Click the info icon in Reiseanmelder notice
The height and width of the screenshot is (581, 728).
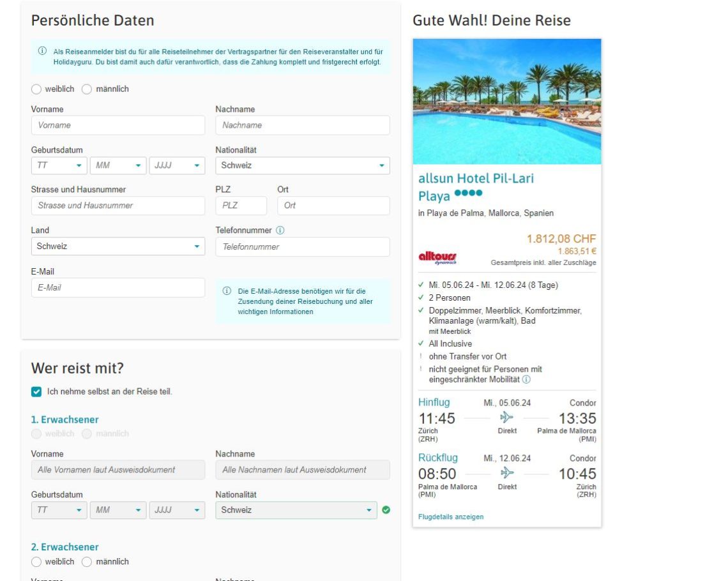(43, 51)
